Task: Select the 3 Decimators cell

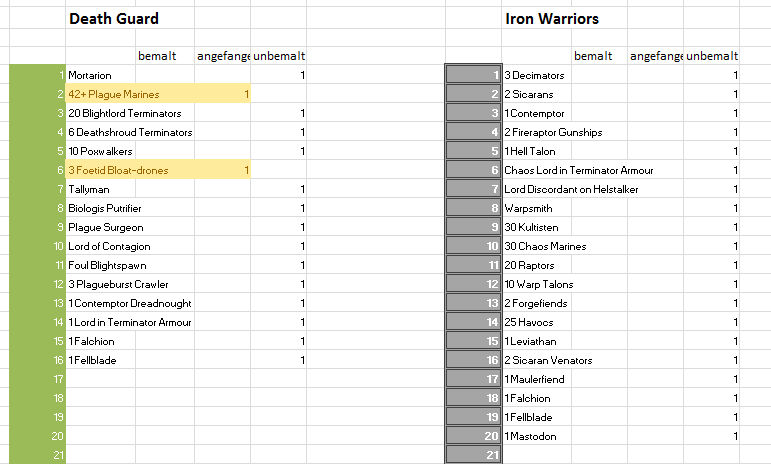Action: click(535, 75)
